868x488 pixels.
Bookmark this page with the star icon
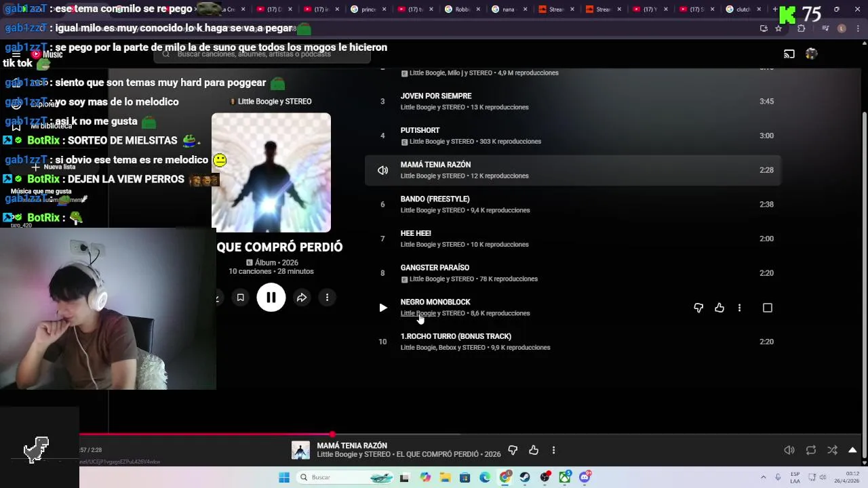(778, 28)
